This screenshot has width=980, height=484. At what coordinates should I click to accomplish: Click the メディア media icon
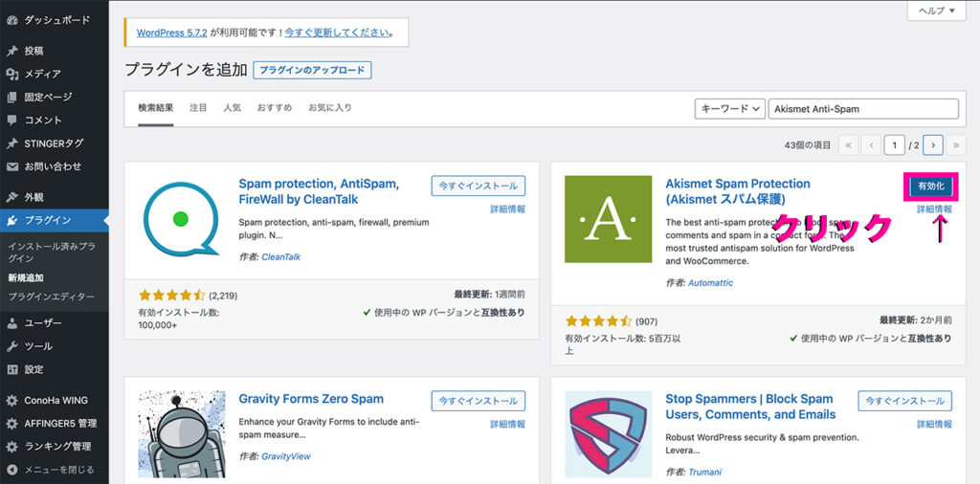[x=11, y=74]
